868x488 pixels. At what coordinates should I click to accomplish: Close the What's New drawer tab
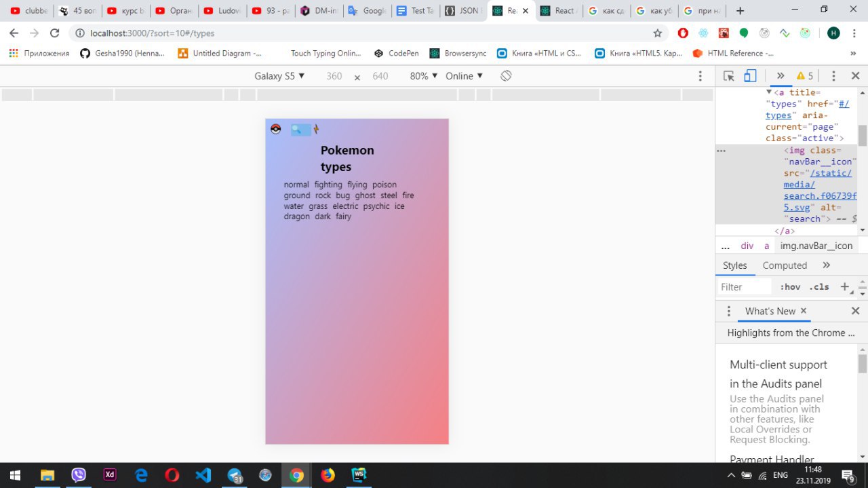coord(804,311)
